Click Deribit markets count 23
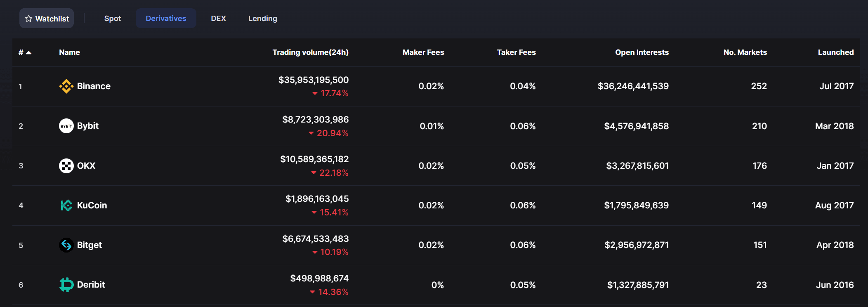This screenshot has height=307, width=868. coord(762,285)
